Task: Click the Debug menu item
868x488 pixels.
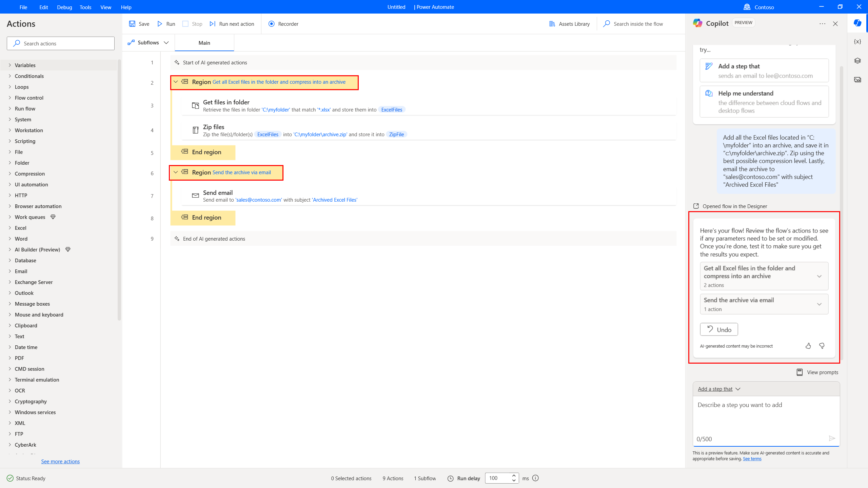Action: [x=64, y=7]
